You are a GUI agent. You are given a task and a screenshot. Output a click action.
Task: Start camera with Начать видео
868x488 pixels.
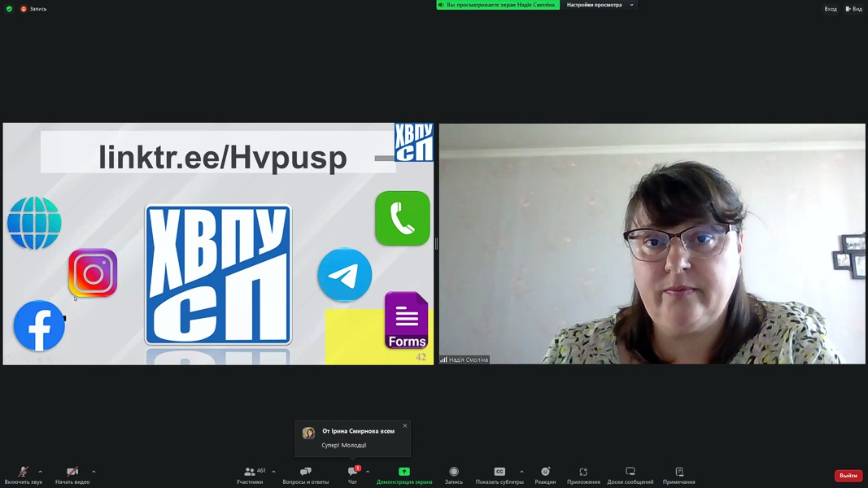click(72, 475)
